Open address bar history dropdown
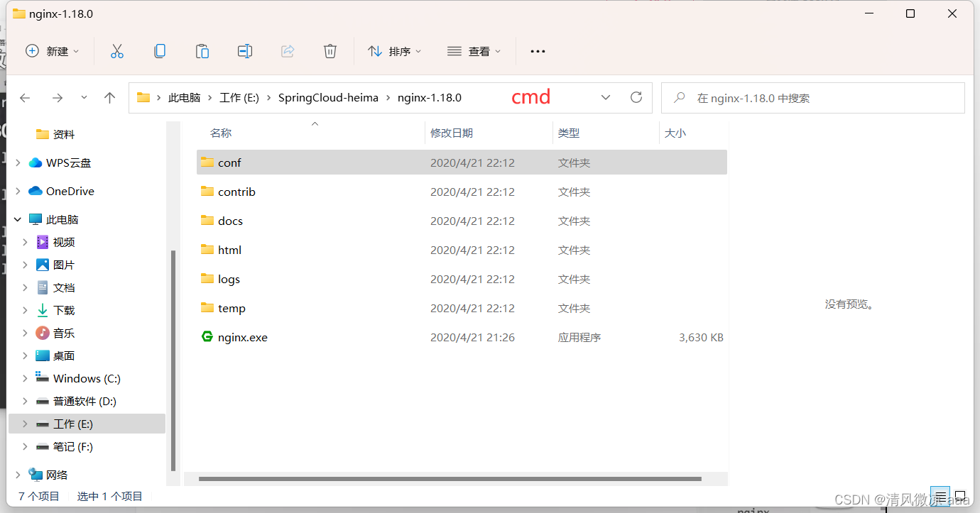The height and width of the screenshot is (513, 980). click(x=606, y=97)
